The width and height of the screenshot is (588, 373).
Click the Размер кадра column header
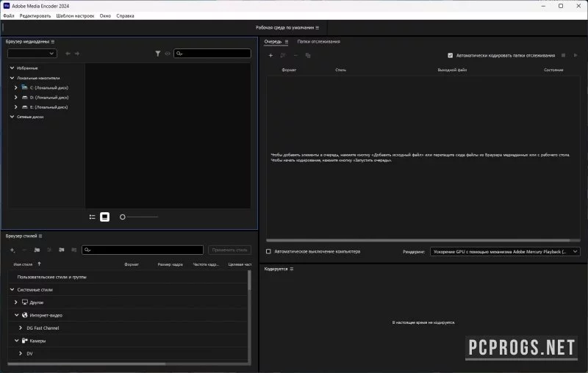click(171, 264)
